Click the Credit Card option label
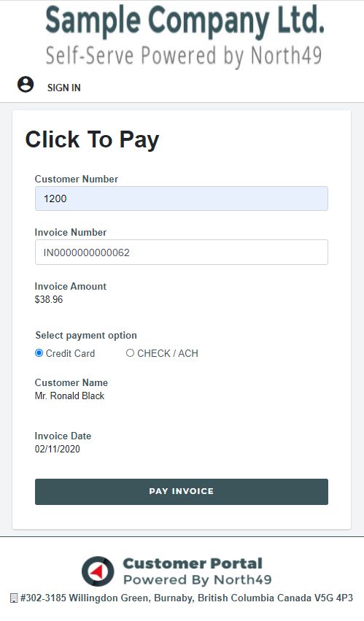The width and height of the screenshot is (364, 621). [70, 353]
